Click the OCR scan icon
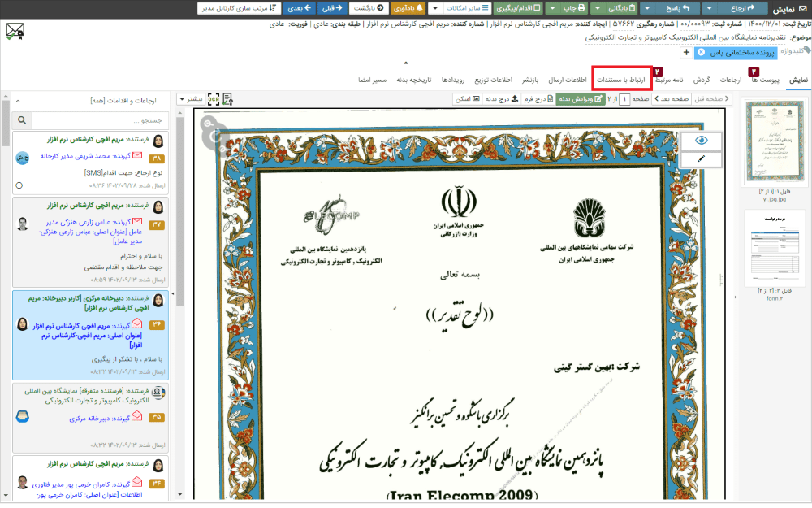The height and width of the screenshot is (508, 812). pos(214,98)
